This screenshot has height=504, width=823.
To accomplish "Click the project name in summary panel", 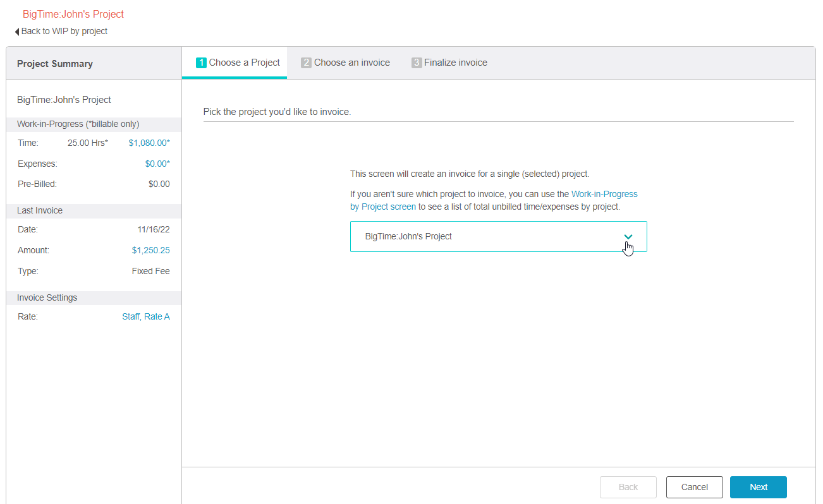I will tap(64, 100).
